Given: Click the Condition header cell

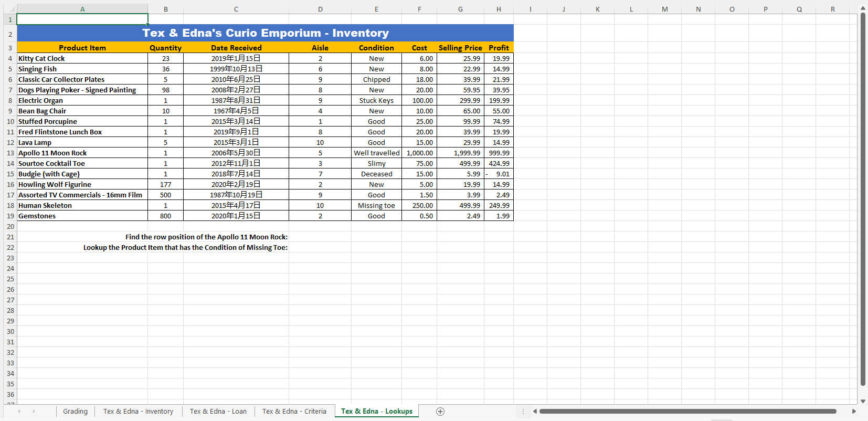Looking at the screenshot, I should (376, 48).
